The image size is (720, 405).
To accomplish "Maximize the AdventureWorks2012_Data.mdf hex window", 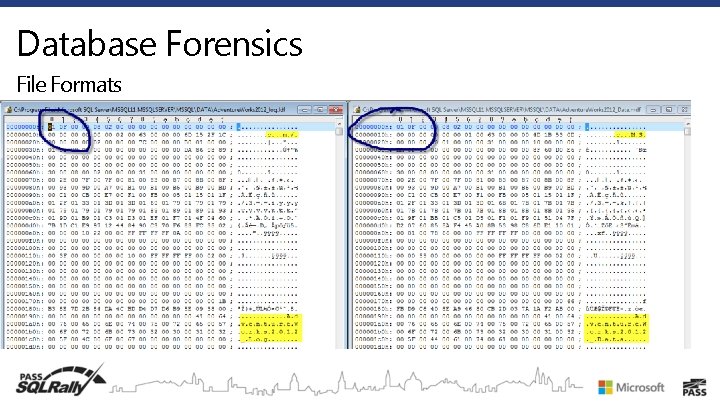I will pos(669,110).
